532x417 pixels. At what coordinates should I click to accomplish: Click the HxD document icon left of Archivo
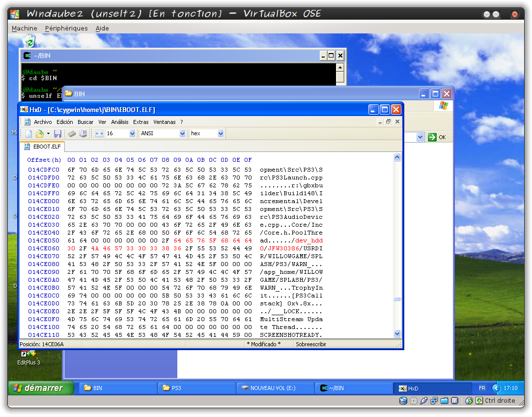pyautogui.click(x=28, y=122)
